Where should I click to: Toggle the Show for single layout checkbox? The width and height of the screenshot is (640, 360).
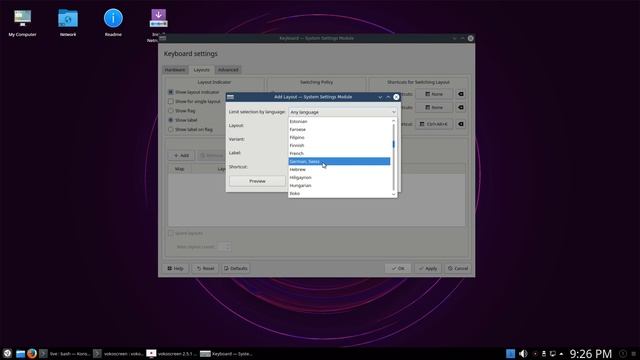(171, 101)
